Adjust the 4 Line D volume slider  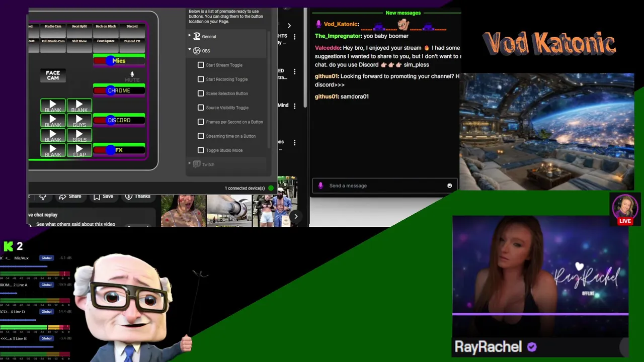(18, 320)
